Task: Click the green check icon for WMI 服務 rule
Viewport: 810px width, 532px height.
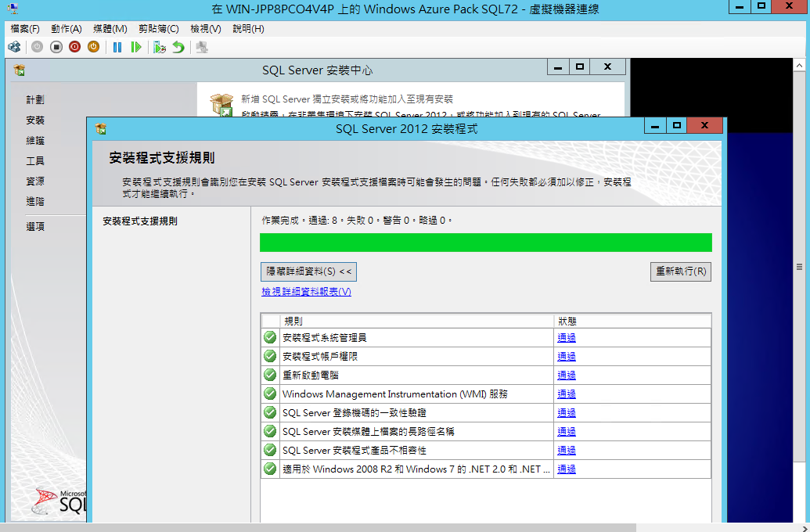Action: 270,394
